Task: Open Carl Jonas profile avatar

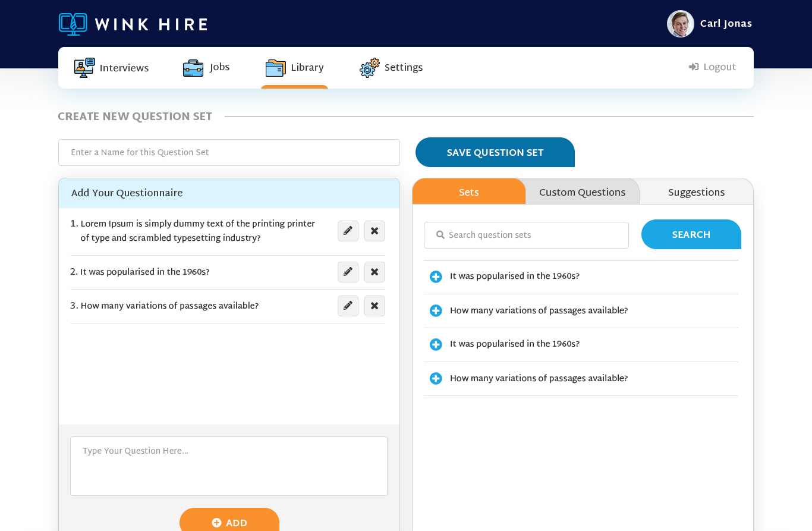Action: tap(680, 24)
